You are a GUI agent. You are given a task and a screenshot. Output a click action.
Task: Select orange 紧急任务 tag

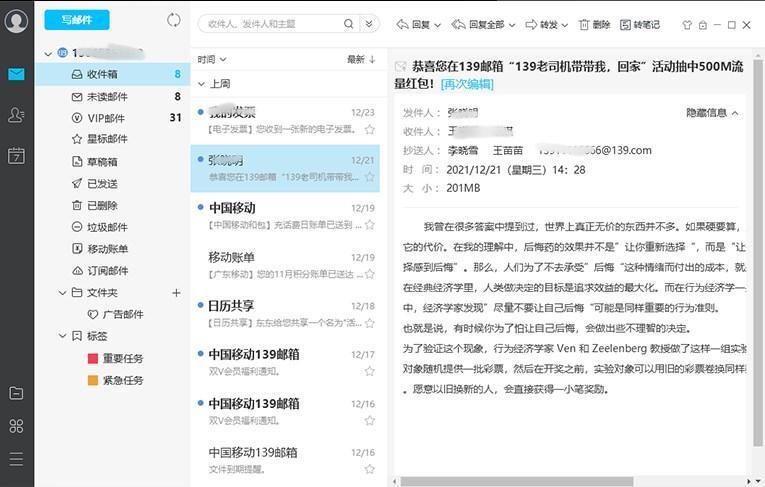coord(115,380)
